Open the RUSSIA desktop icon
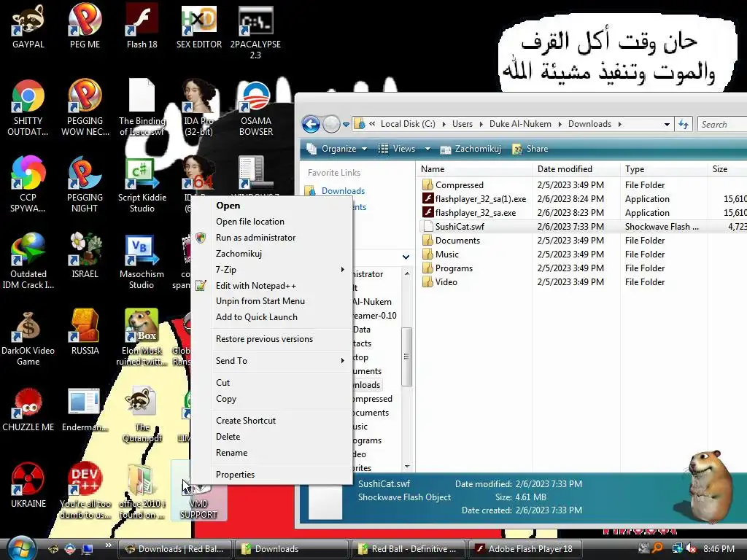This screenshot has height=560, width=747. pyautogui.click(x=85, y=332)
